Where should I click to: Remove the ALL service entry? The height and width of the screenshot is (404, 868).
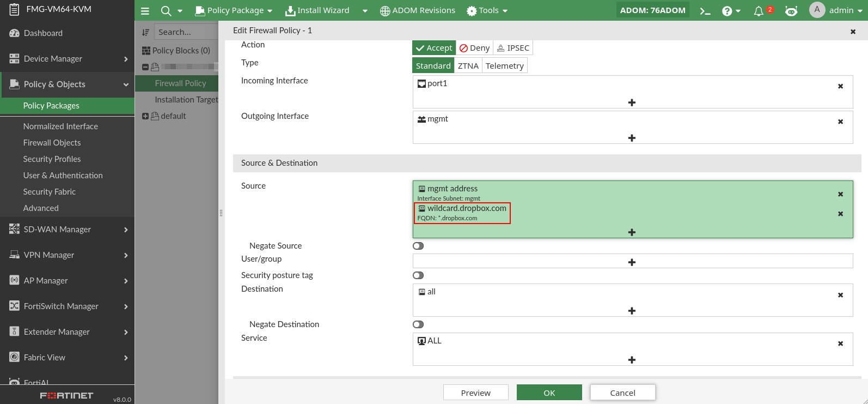[x=840, y=343]
